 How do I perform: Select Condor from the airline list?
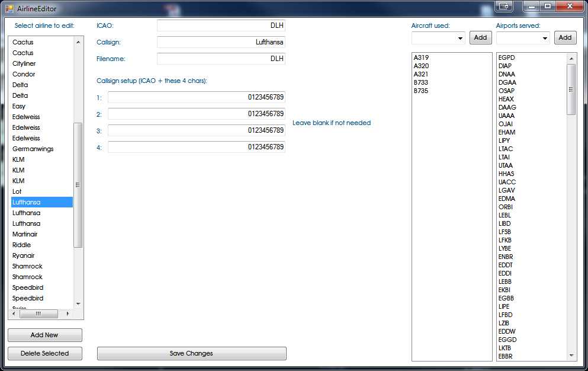coord(24,74)
